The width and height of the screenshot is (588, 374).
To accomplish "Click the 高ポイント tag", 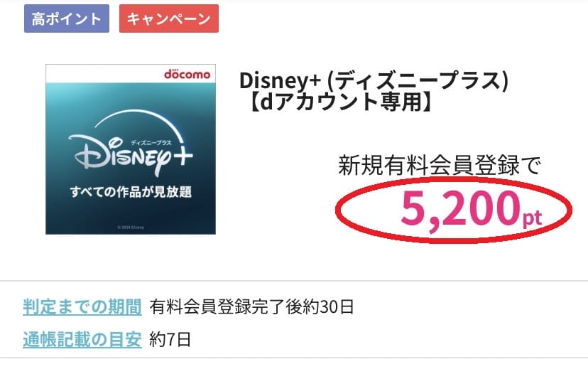I will point(67,18).
